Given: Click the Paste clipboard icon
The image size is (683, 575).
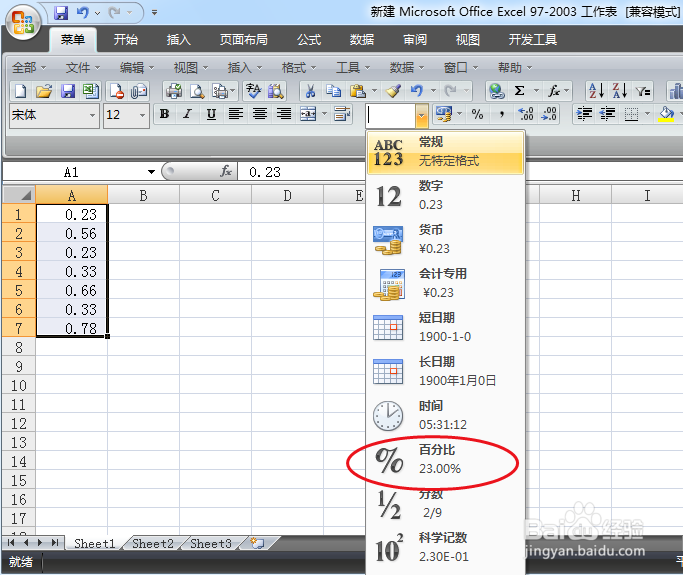Looking at the screenshot, I should click(x=358, y=91).
